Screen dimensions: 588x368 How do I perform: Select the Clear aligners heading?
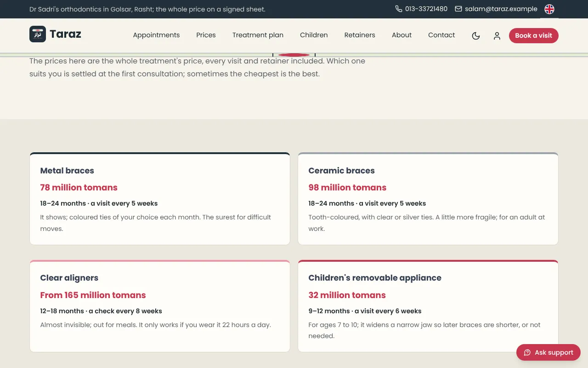pos(69,278)
